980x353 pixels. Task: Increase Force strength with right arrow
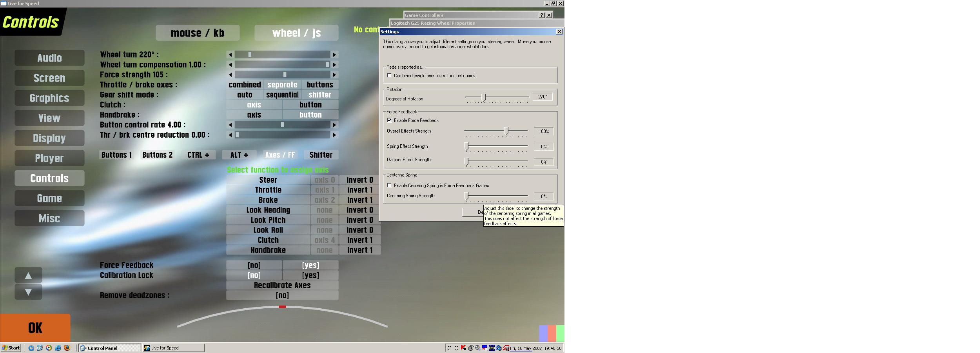coord(334,75)
